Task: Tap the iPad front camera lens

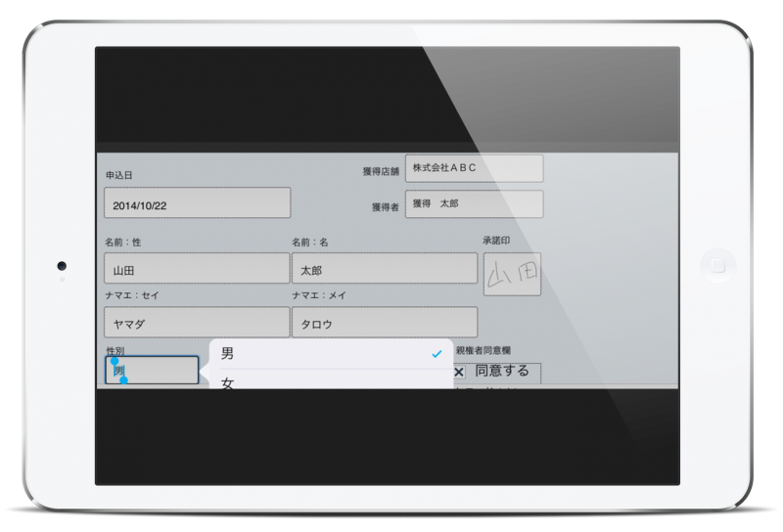Action: tap(62, 266)
